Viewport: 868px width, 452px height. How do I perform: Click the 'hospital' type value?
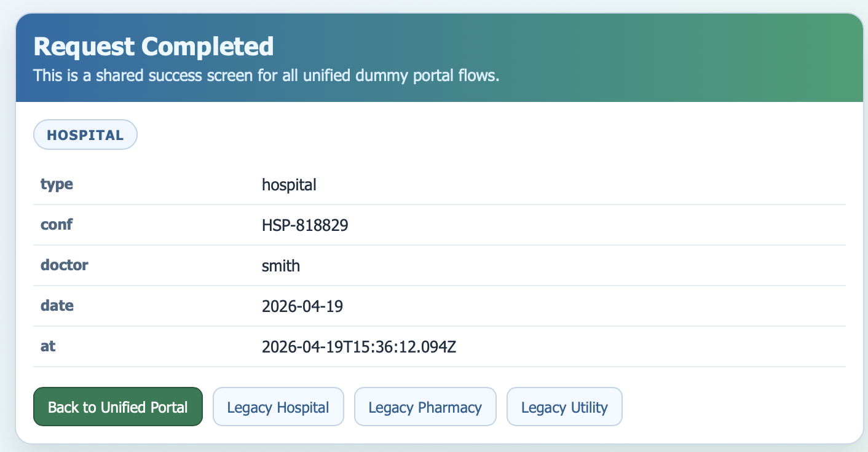pos(289,184)
